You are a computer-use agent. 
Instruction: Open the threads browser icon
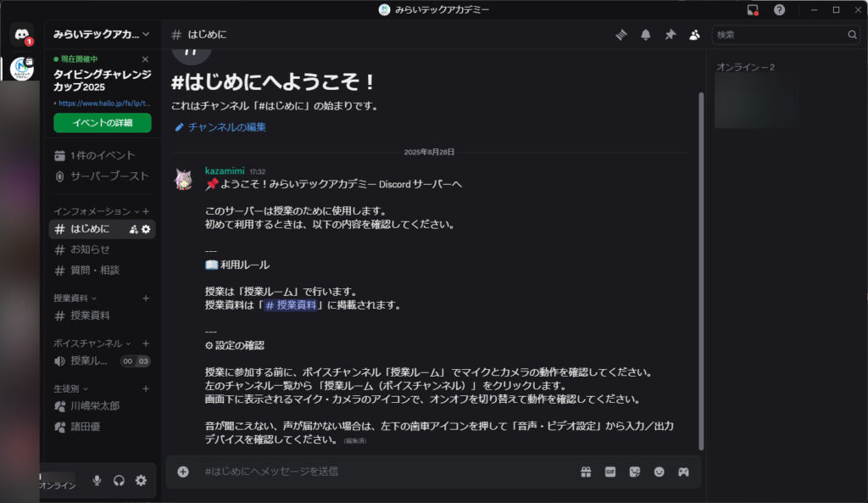pyautogui.click(x=620, y=34)
